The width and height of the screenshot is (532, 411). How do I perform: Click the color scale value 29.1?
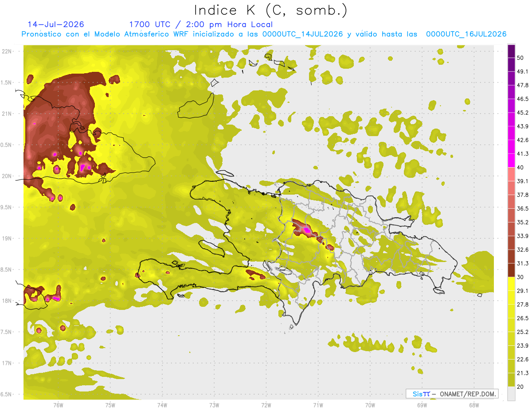523,291
